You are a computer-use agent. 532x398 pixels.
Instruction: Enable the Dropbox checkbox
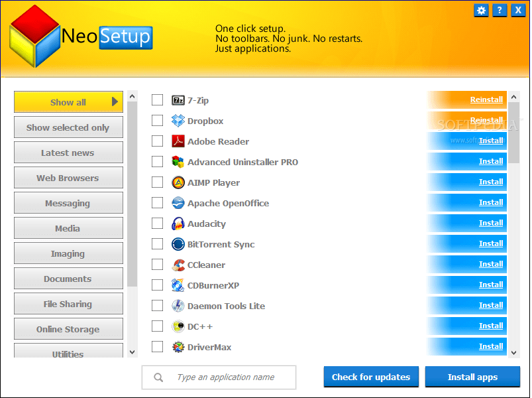[x=157, y=120]
